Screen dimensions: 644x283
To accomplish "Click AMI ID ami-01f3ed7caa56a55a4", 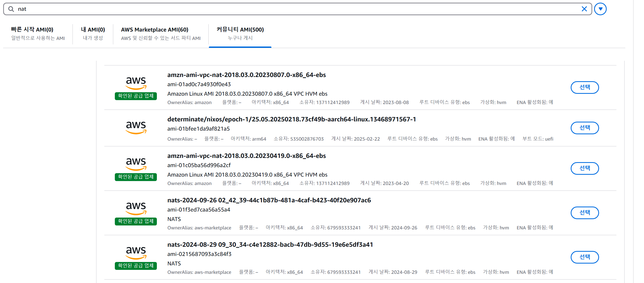I will tap(199, 210).
